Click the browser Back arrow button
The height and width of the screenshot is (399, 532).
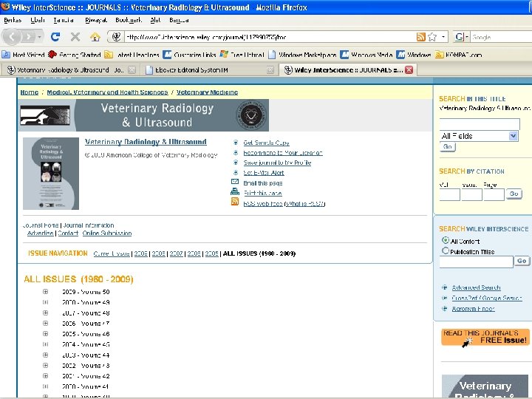pyautogui.click(x=12, y=36)
